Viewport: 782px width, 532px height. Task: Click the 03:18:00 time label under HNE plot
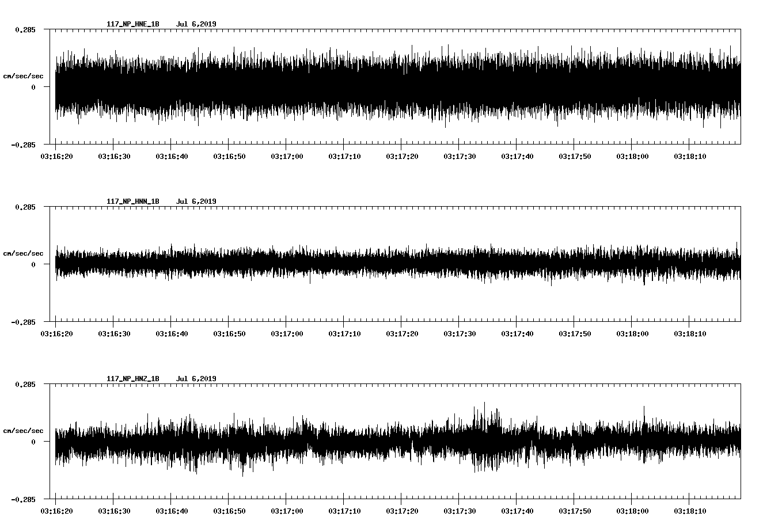[x=632, y=156]
